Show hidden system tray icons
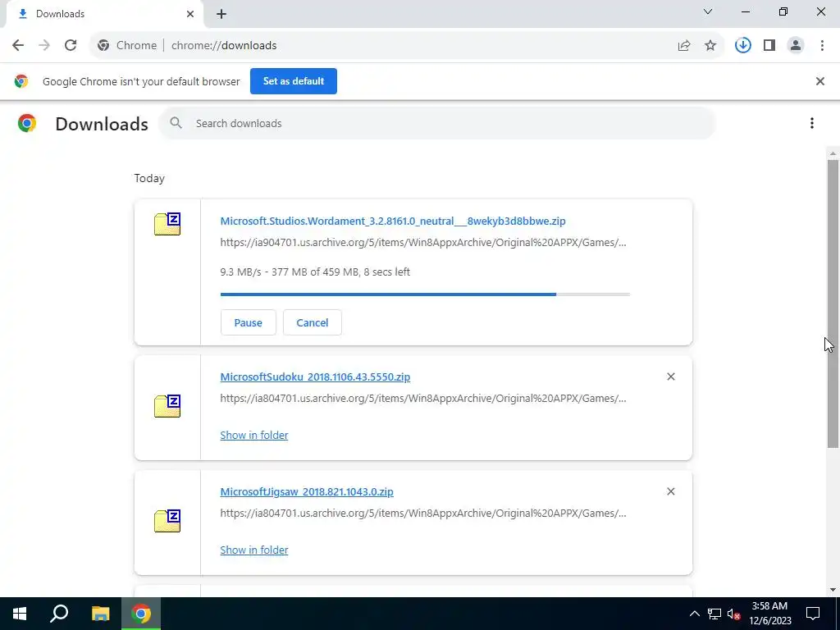Screen dimensions: 840x630 (694, 614)
